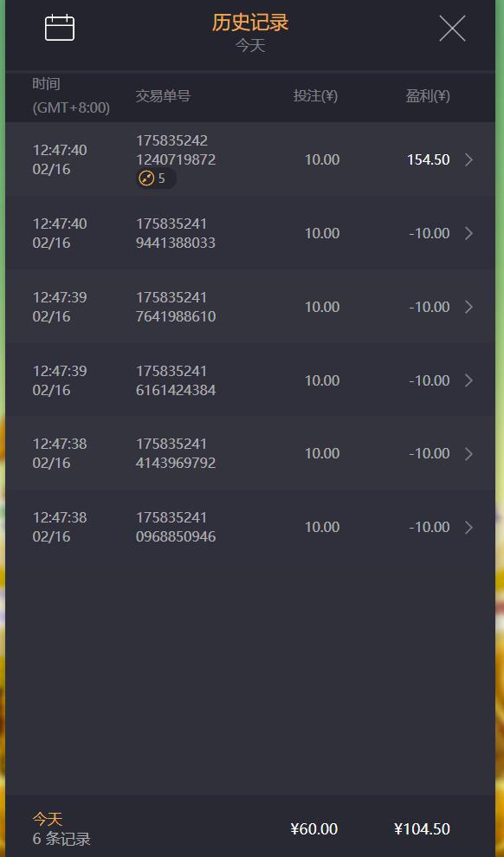Click the 盈利(¥) column header
The height and width of the screenshot is (857, 504).
(x=428, y=96)
